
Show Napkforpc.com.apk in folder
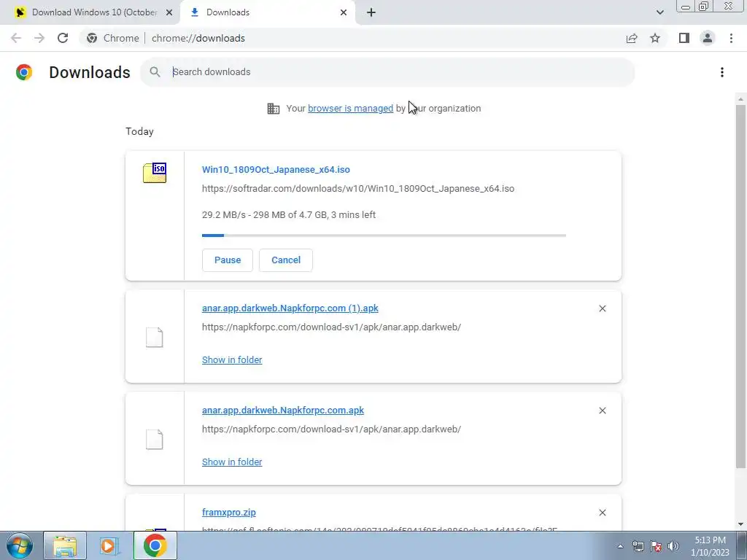[232, 462]
